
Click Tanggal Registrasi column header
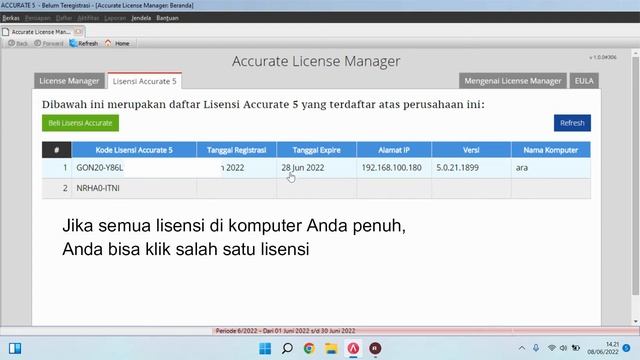[x=236, y=150]
